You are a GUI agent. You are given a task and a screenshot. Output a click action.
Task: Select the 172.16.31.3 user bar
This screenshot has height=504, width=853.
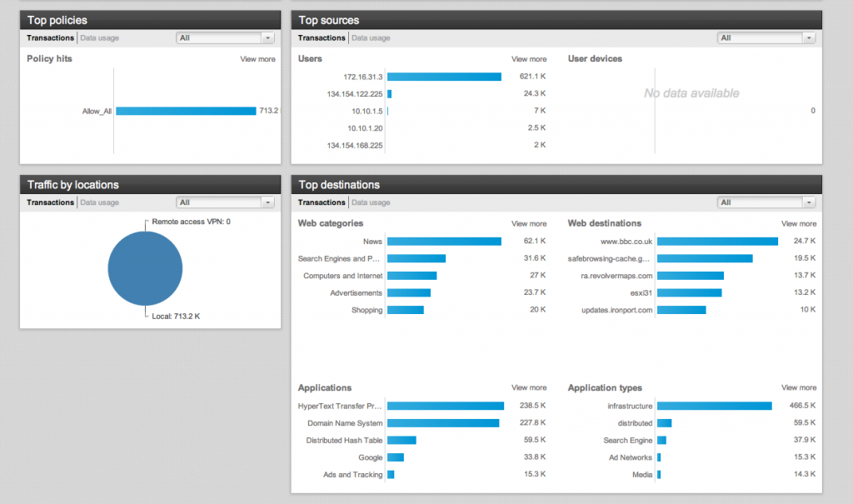pyautogui.click(x=444, y=77)
